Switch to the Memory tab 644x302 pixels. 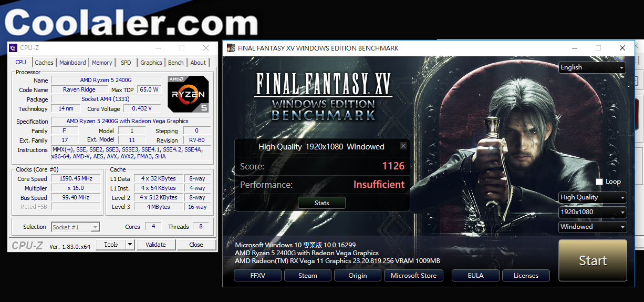pos(102,63)
